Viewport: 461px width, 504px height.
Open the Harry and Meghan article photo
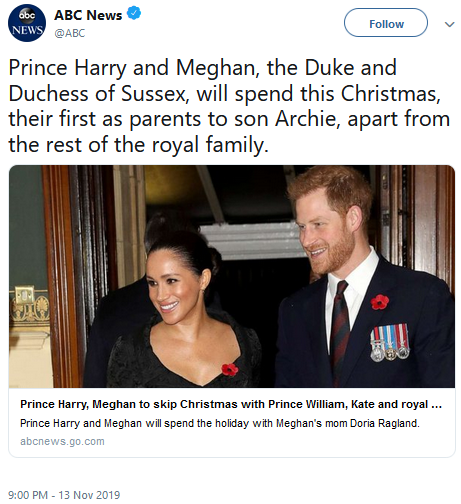(232, 276)
